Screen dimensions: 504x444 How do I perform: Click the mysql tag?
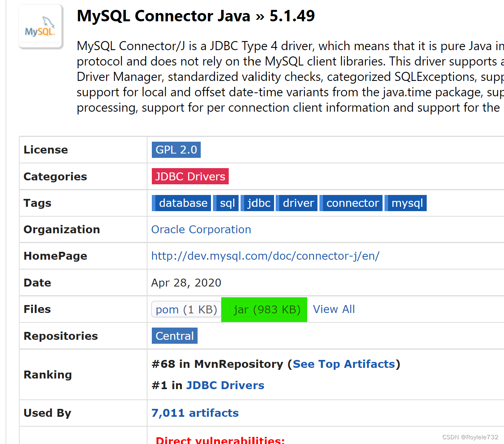(x=407, y=203)
